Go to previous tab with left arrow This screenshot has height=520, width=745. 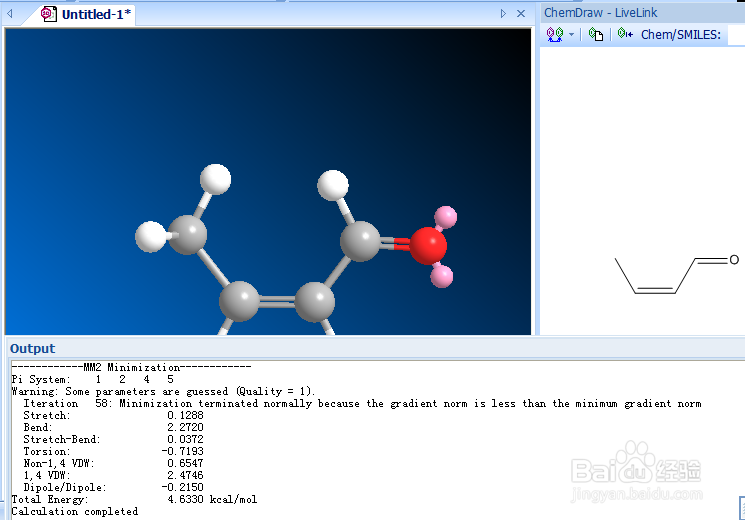coord(10,14)
